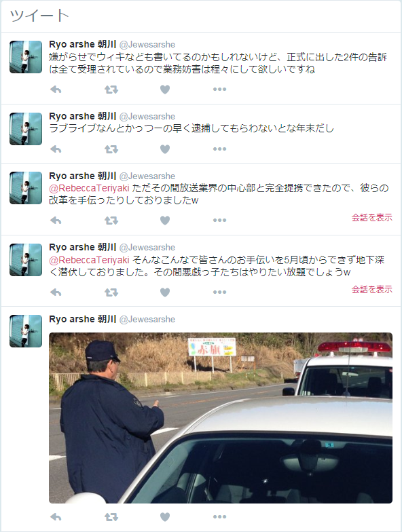The height and width of the screenshot is (532, 402).
Task: Retweet the ラブライブ tweet
Action: 111,149
